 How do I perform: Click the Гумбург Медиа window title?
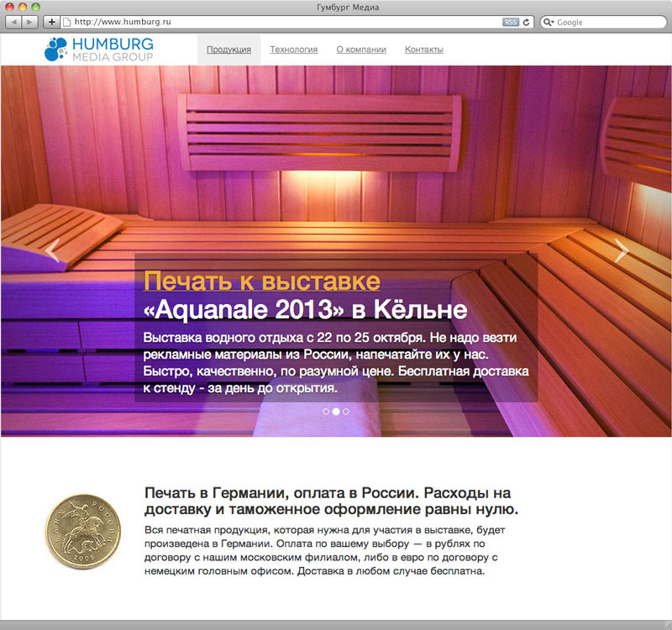point(348,8)
